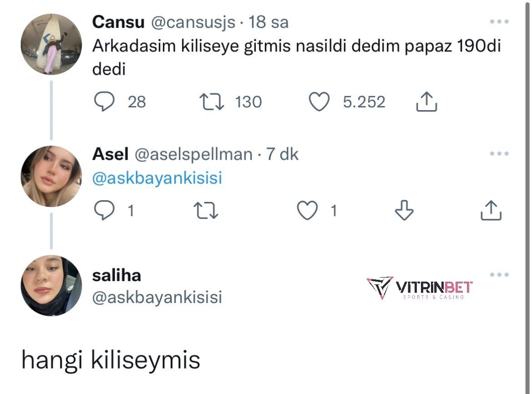Open more options on Asel's tweet
Viewport: 532px width, 394px height.
coord(499,154)
